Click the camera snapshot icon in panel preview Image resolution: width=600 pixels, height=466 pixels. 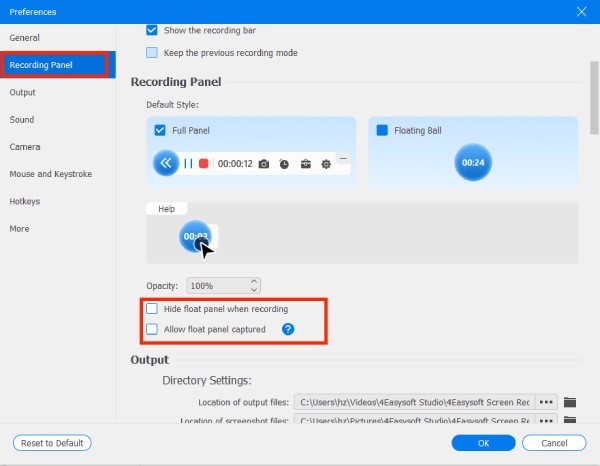[264, 164]
